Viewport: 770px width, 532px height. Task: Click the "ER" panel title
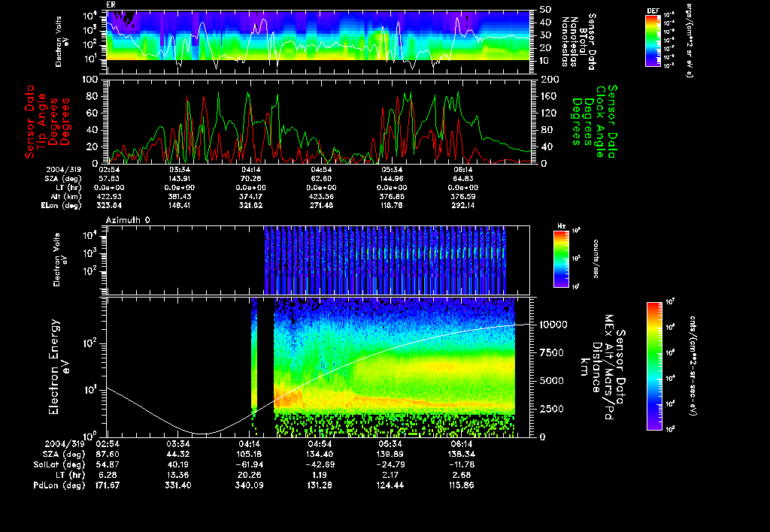[x=110, y=5]
